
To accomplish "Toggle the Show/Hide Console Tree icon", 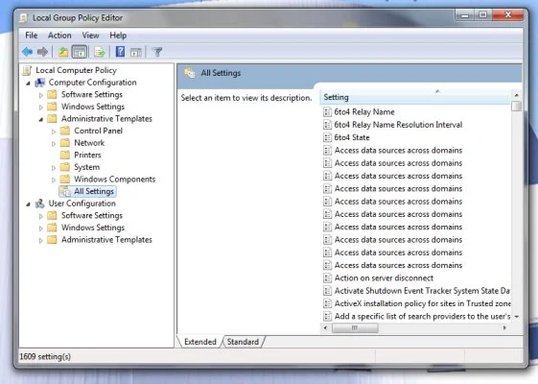I will (79, 52).
